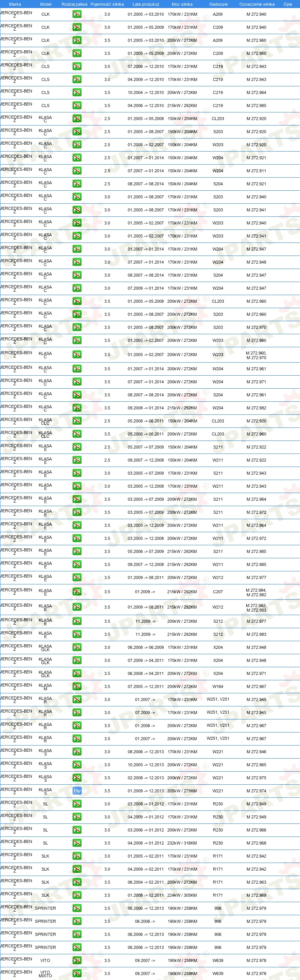Click the fuel icon in the KLASA M W164 row

coord(77,686)
